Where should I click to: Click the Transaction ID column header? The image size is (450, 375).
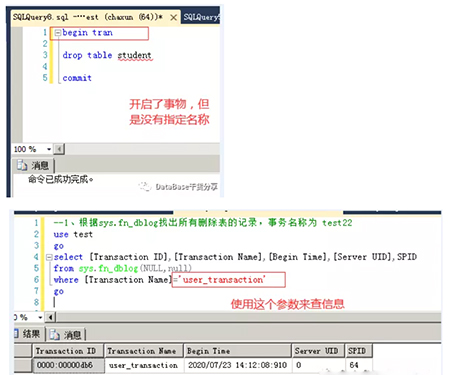tap(68, 351)
